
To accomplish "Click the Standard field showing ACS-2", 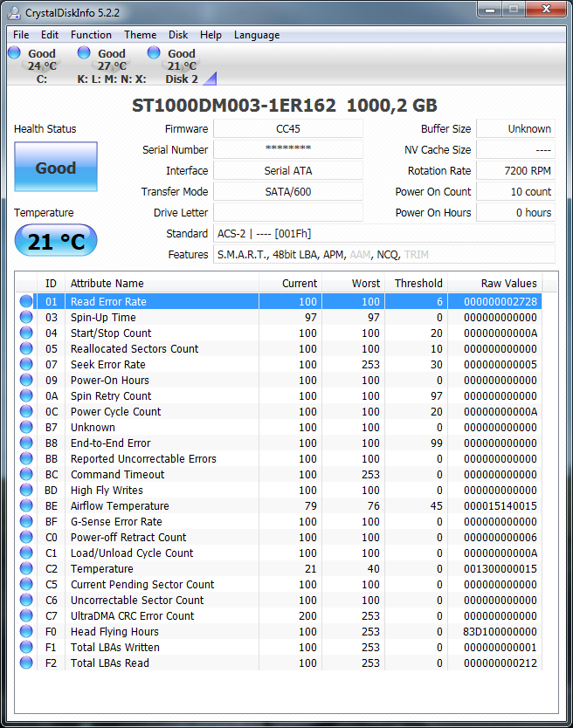I will 383,233.
